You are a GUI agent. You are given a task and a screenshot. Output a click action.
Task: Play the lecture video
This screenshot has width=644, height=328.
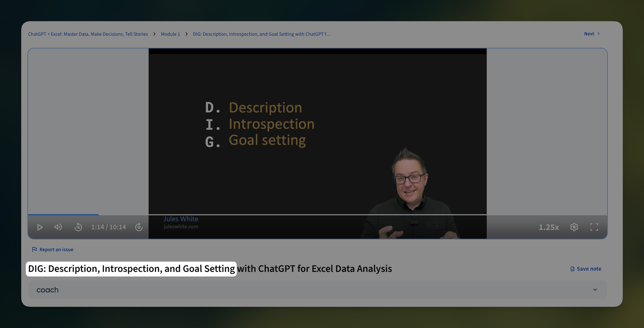[40, 227]
